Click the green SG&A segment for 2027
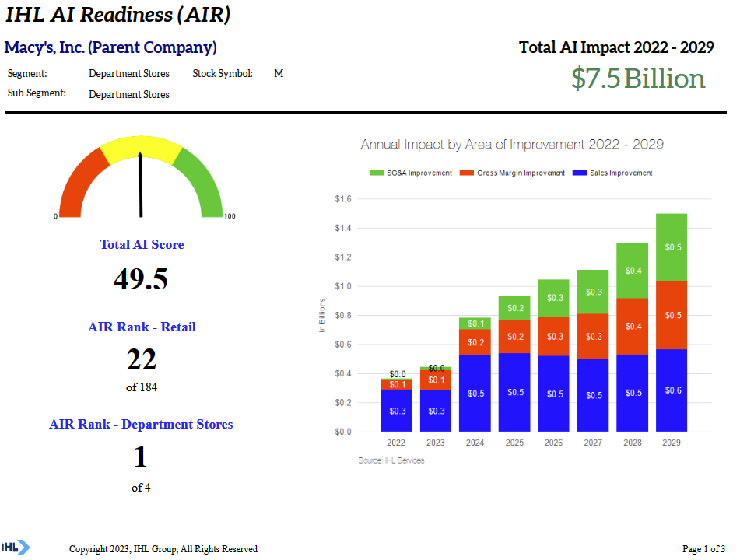 pos(593,292)
